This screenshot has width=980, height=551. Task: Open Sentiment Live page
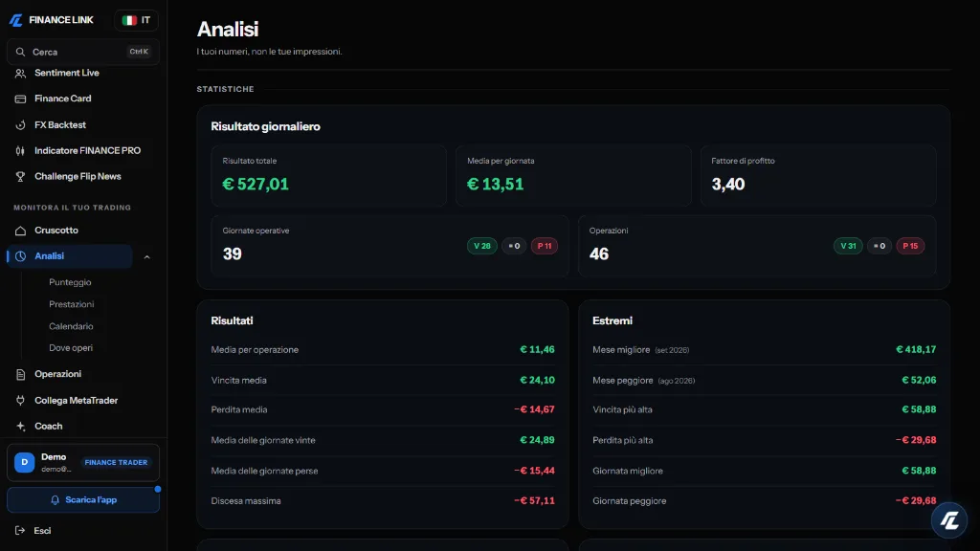[x=67, y=73]
